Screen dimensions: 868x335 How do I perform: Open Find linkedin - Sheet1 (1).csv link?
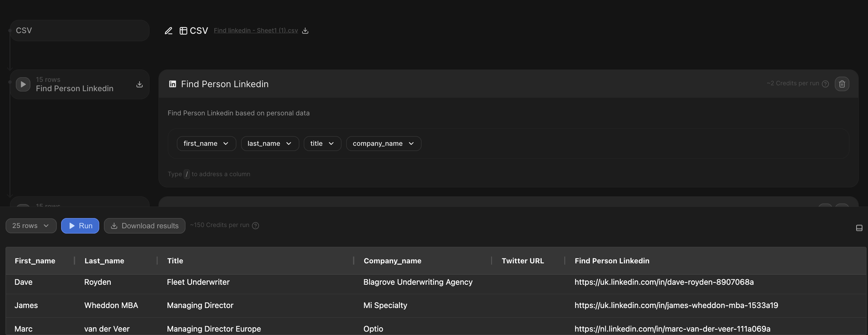tap(255, 31)
